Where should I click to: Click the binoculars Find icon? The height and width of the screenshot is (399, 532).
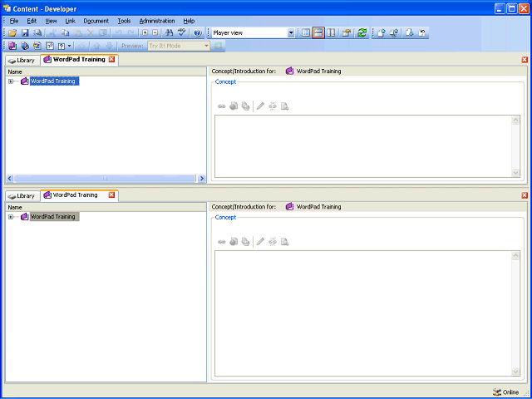pyautogui.click(x=169, y=33)
